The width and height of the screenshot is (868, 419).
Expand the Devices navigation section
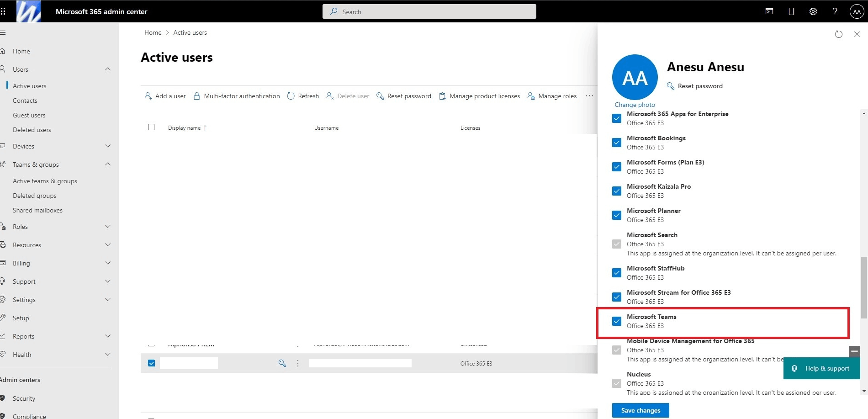pos(108,146)
